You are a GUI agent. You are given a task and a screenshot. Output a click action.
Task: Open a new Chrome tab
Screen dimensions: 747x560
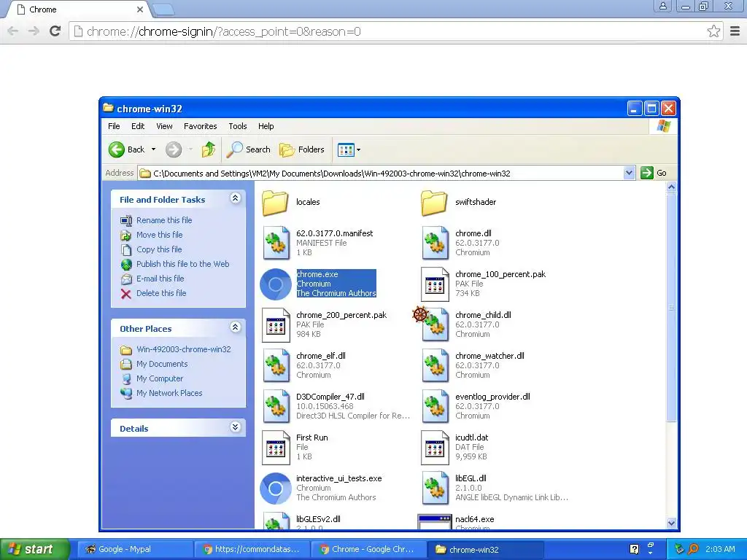click(163, 9)
